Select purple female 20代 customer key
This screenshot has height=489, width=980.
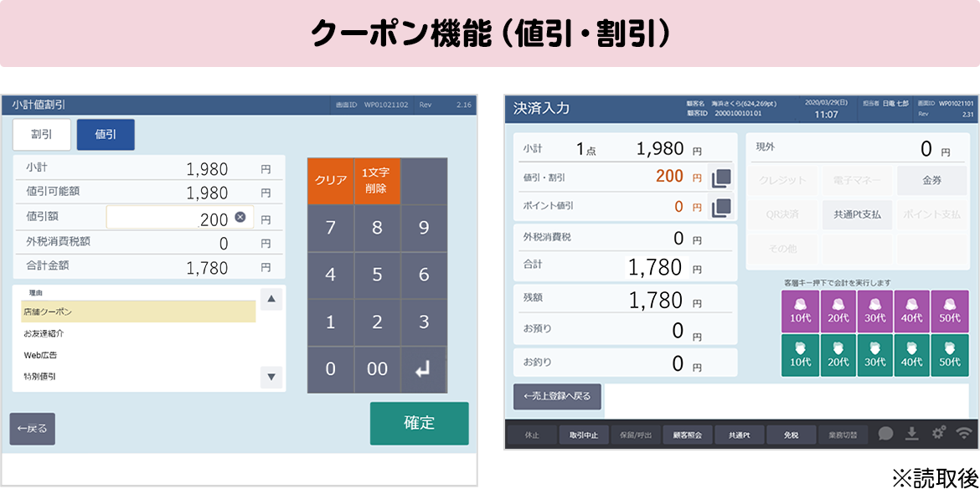pyautogui.click(x=838, y=311)
